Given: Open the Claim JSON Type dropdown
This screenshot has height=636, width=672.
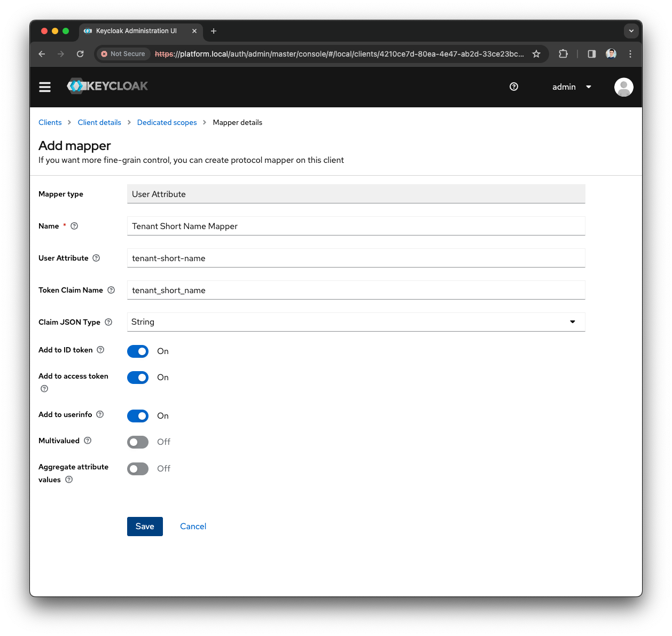Looking at the screenshot, I should coord(356,322).
